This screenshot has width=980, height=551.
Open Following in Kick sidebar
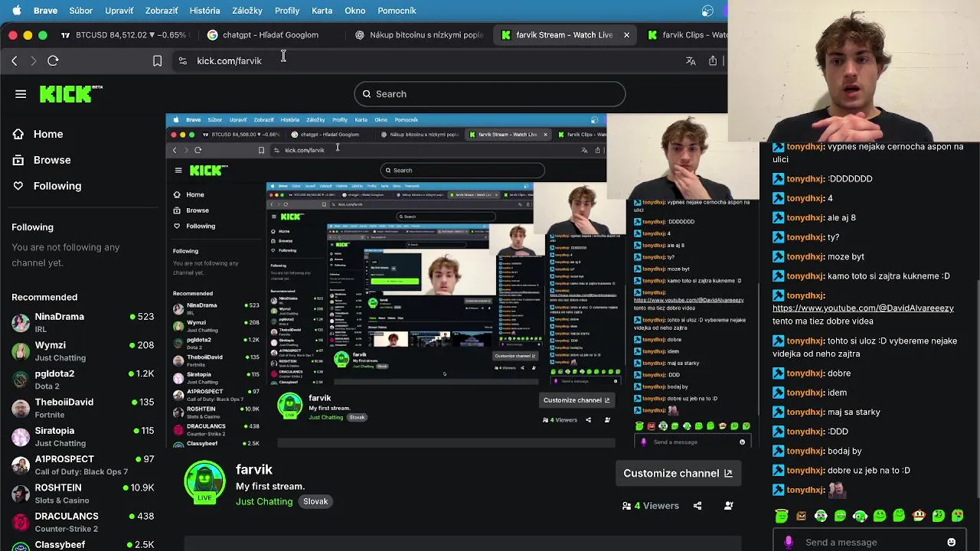pyautogui.click(x=57, y=186)
